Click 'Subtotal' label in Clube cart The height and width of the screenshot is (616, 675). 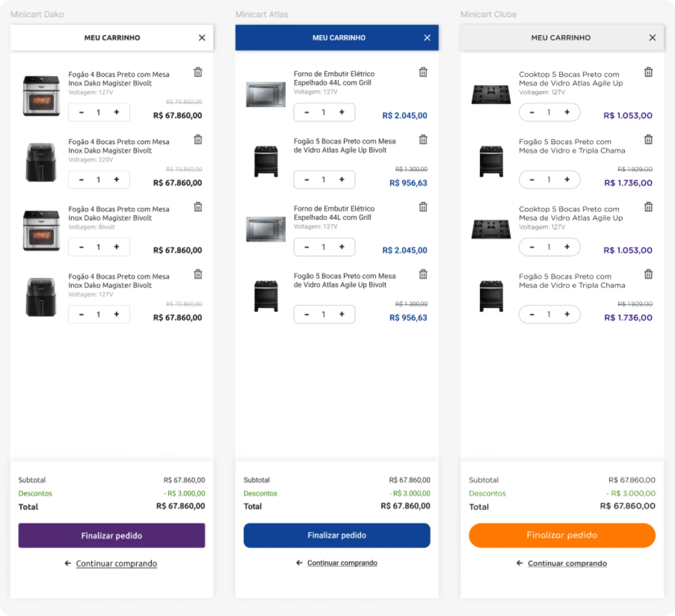tap(484, 480)
